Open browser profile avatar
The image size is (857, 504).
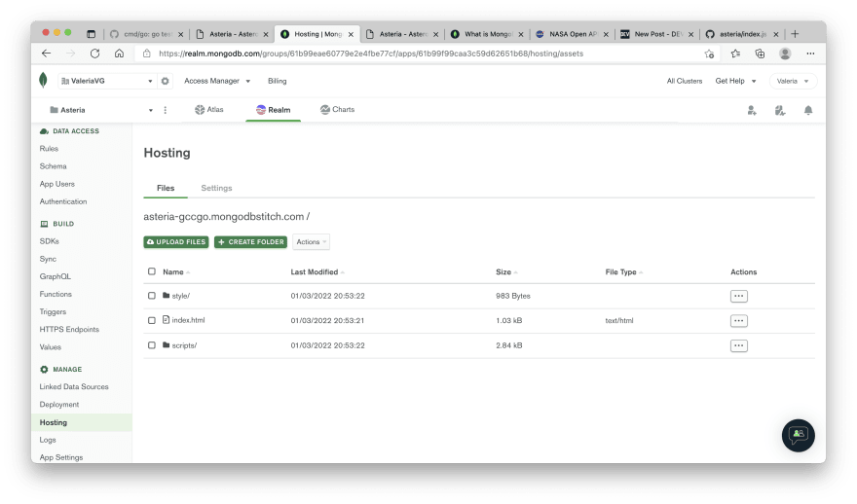click(x=785, y=54)
